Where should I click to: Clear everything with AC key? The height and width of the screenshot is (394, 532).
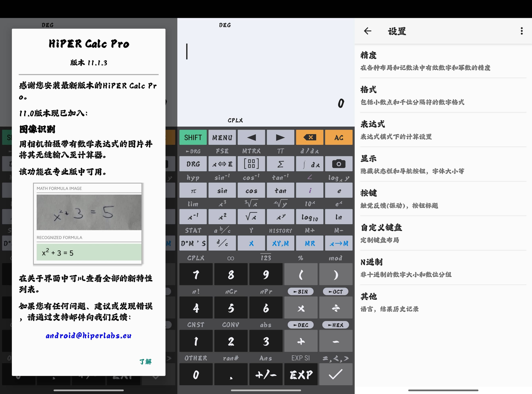(x=339, y=137)
